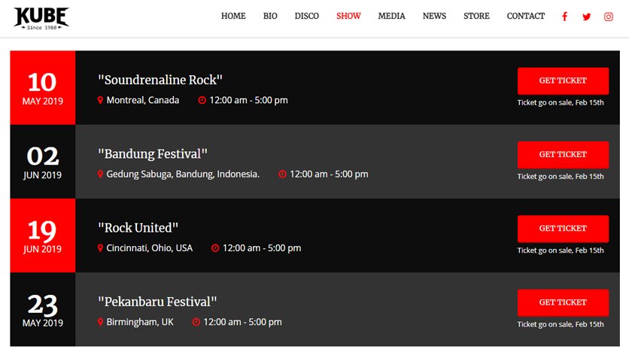The width and height of the screenshot is (629, 364).
Task: Open the Twitter social icon
Action: point(586,17)
